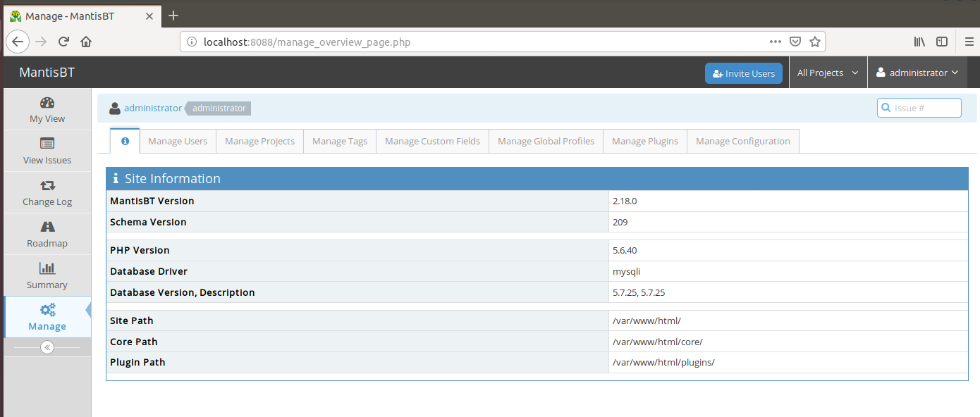Switch to Manage Plugins tab
The image size is (980, 417).
645,141
